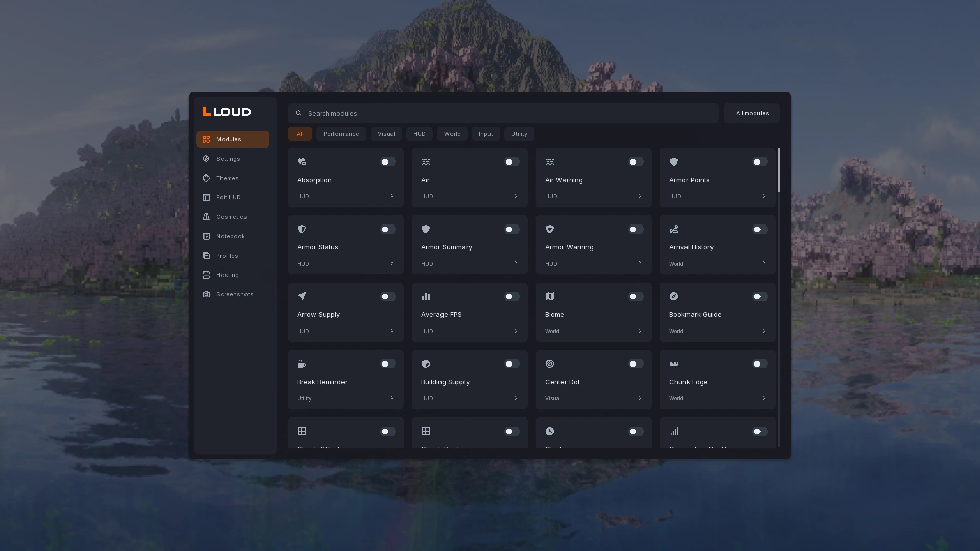Image resolution: width=980 pixels, height=551 pixels.
Task: Toggle the Break Reminder module
Action: pyautogui.click(x=387, y=364)
